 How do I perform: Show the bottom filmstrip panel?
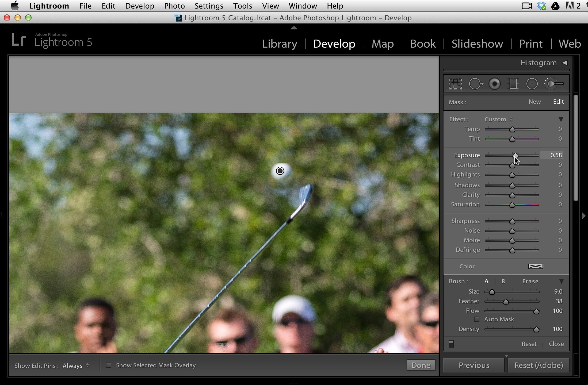tap(294, 382)
